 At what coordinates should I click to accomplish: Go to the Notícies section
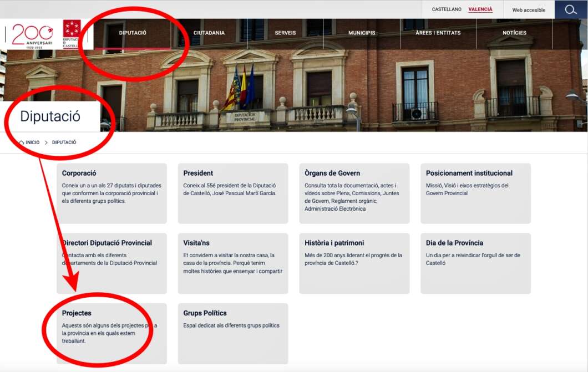pyautogui.click(x=514, y=33)
